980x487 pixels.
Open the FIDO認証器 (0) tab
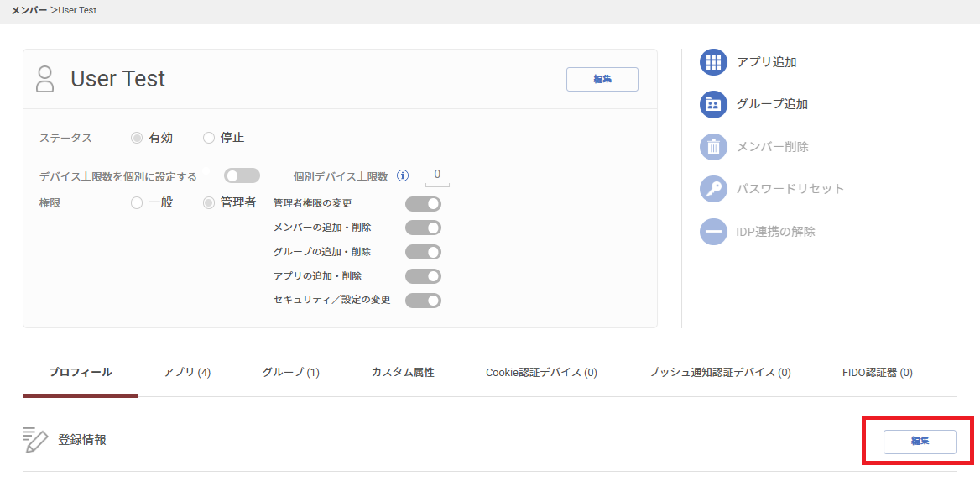tap(878, 373)
